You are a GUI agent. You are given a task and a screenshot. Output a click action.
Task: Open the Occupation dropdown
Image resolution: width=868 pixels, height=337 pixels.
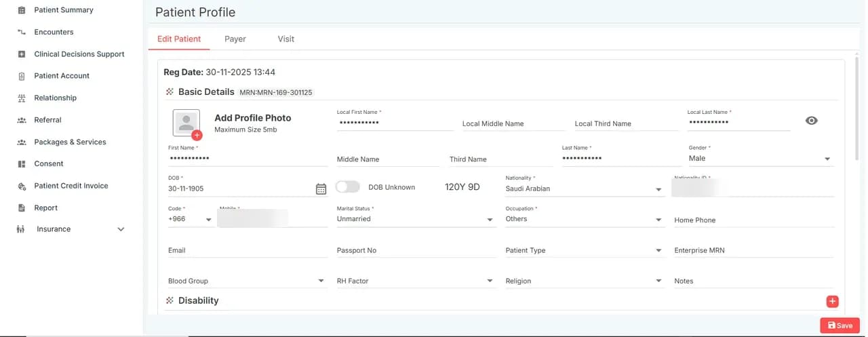pyautogui.click(x=585, y=219)
